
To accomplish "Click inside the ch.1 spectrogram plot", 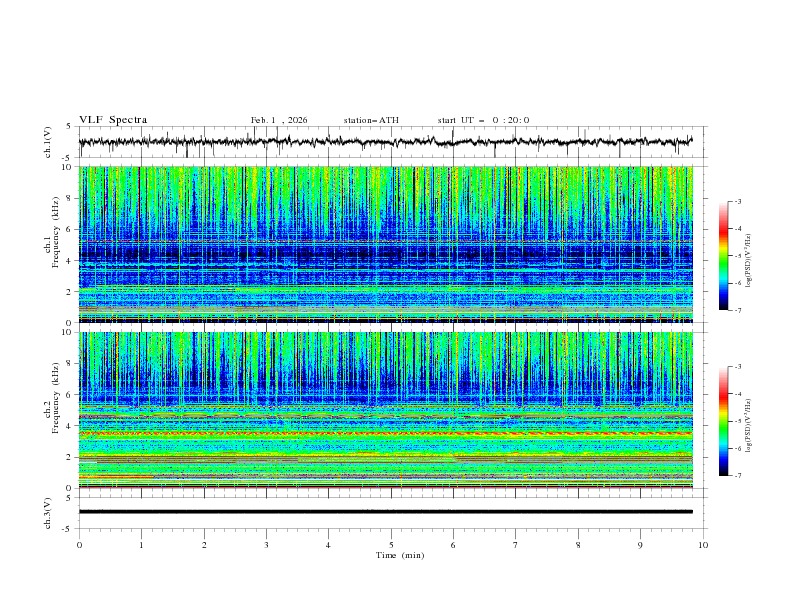I will pyautogui.click(x=391, y=244).
